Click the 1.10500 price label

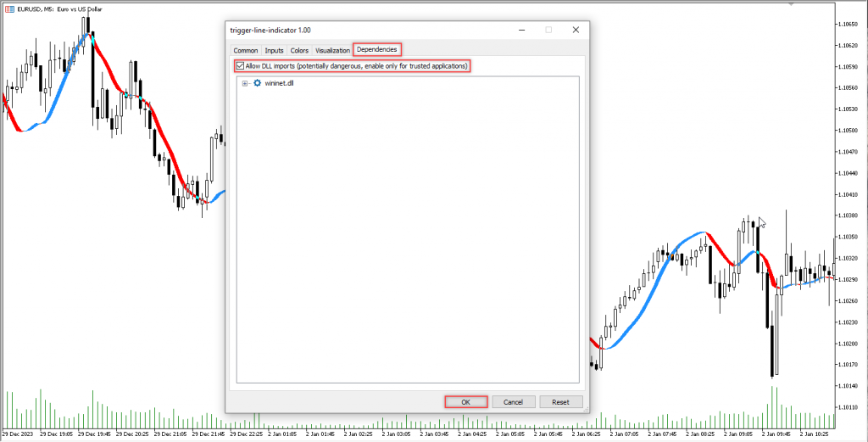pos(848,130)
